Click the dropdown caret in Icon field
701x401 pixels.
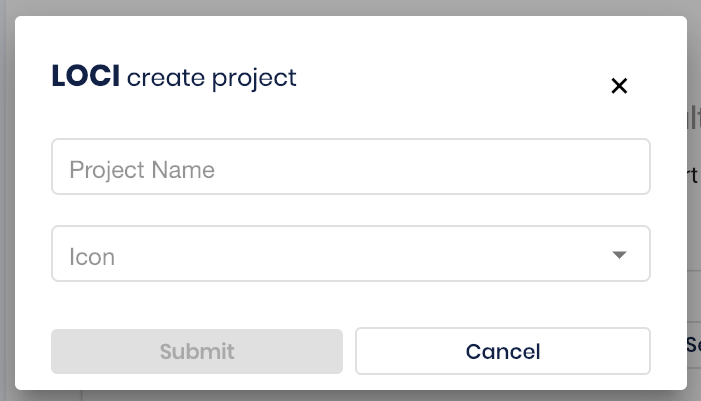pyautogui.click(x=619, y=255)
